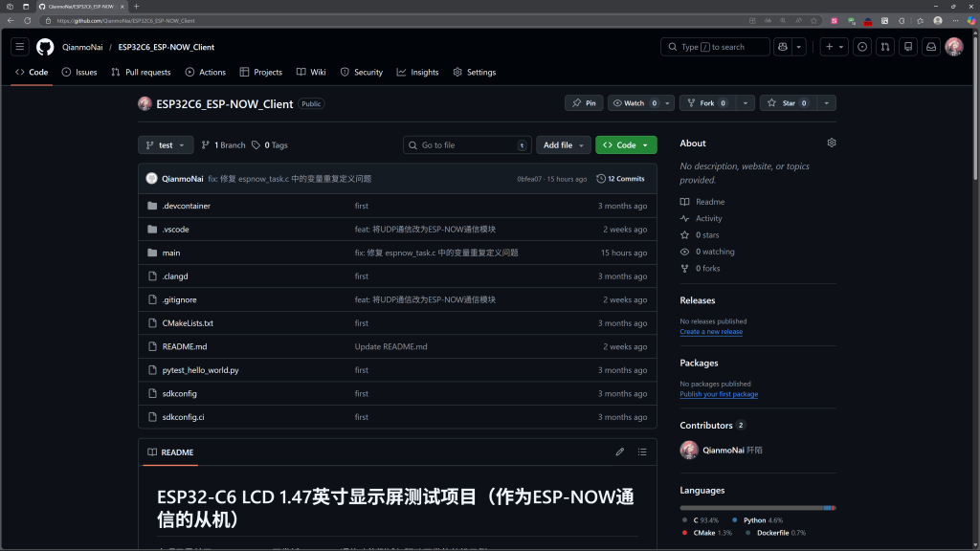The height and width of the screenshot is (551, 980).
Task: Click Create a new release link
Action: tap(711, 332)
